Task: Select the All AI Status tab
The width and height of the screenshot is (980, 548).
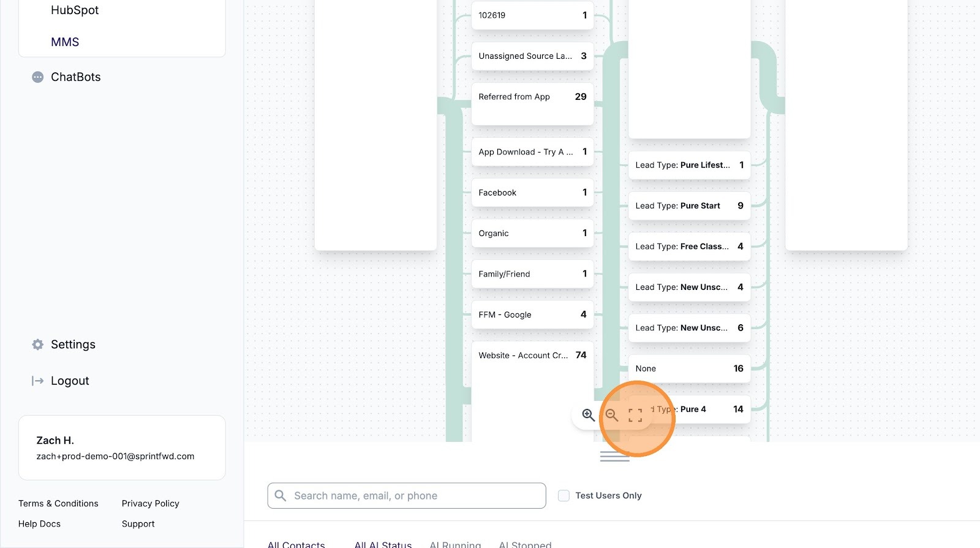Action: pyautogui.click(x=383, y=544)
